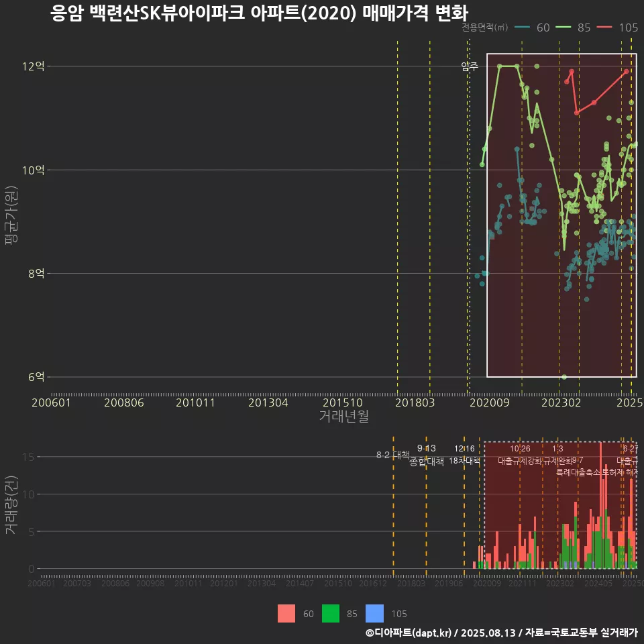Click the red 105㎡ line swatch in top legend
This screenshot has height=644, width=644.
[604, 28]
